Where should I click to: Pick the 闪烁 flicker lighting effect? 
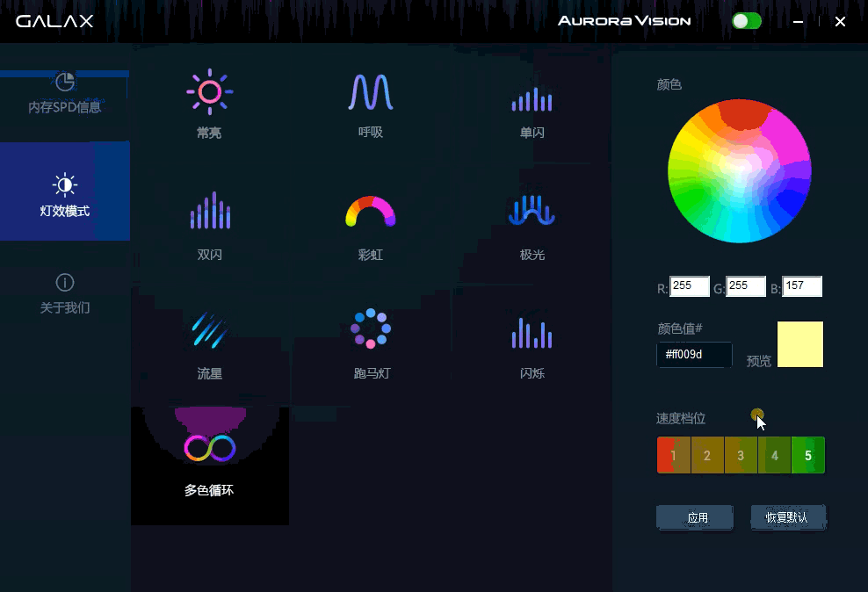[x=532, y=332]
